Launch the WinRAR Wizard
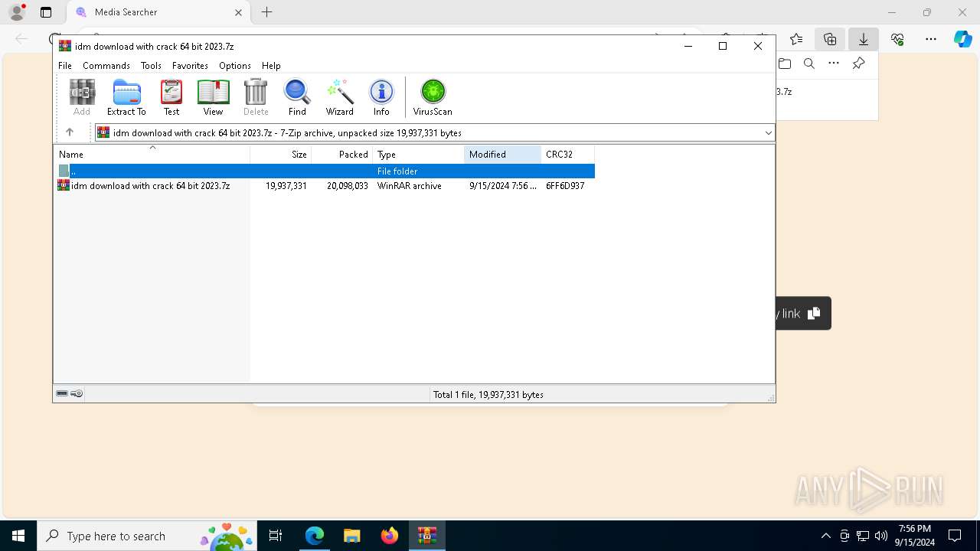980x551 pixels. point(340,97)
